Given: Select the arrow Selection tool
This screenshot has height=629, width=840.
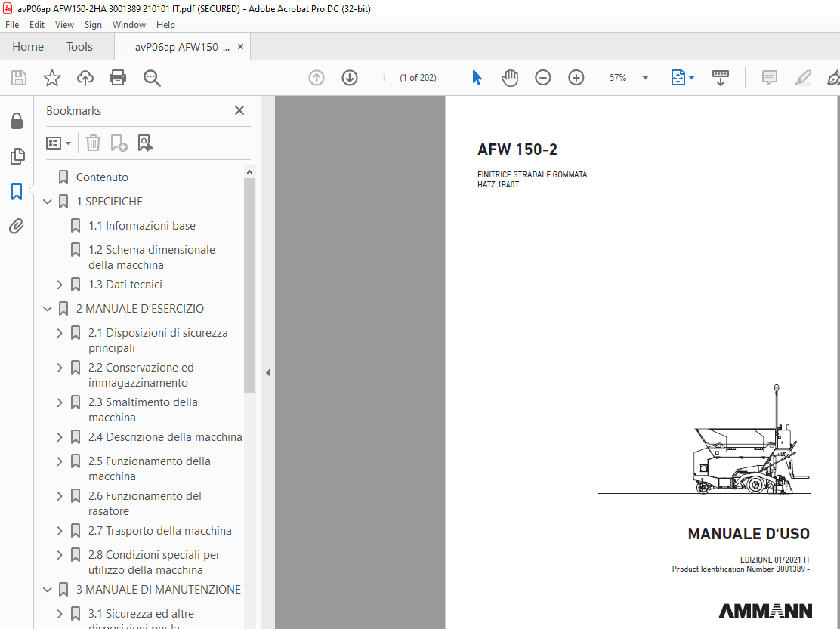Looking at the screenshot, I should pyautogui.click(x=477, y=78).
